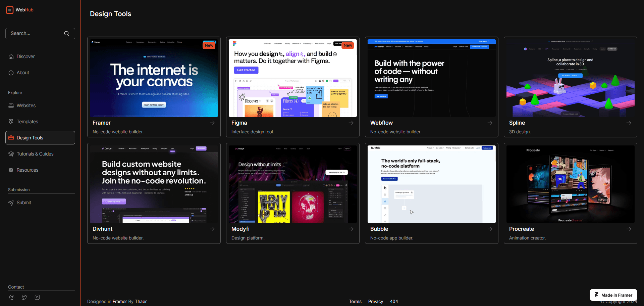The image size is (644, 306).
Task: Open the Discover page
Action: [x=40, y=57]
